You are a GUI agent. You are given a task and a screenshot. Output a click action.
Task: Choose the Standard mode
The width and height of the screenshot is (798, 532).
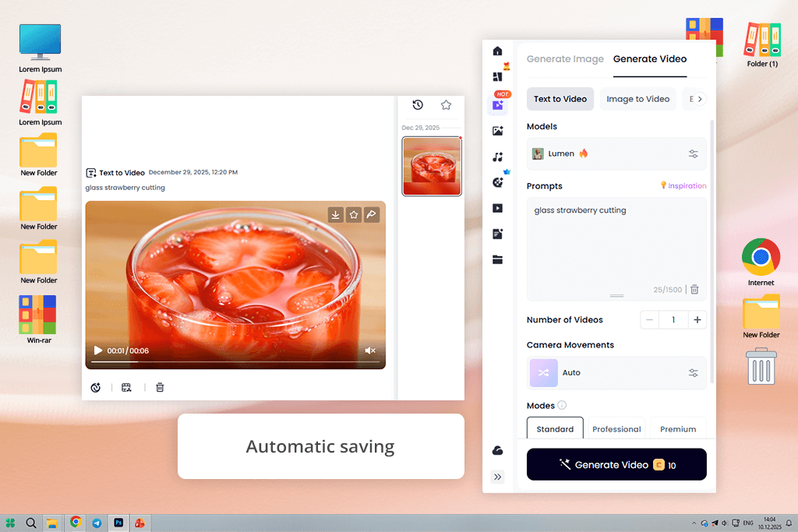(x=555, y=428)
